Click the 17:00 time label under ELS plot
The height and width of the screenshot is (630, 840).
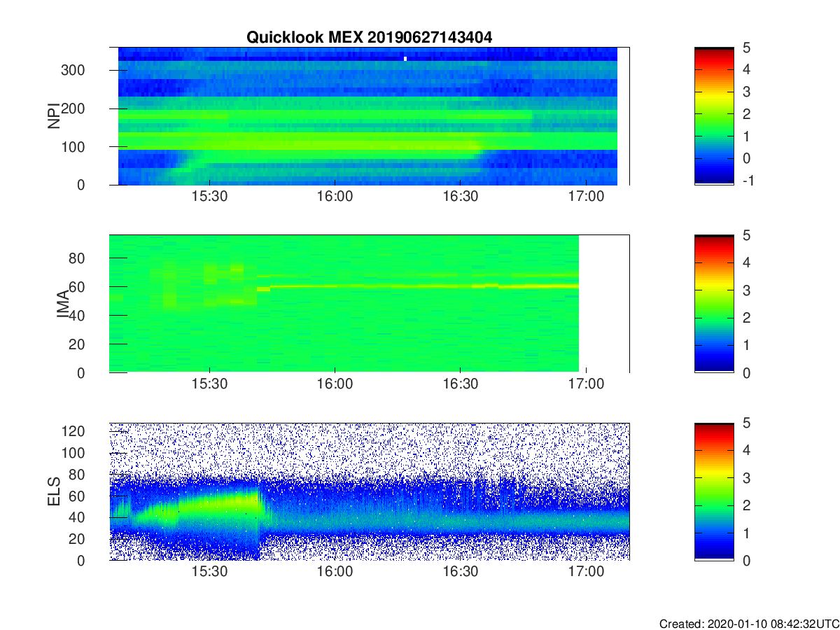(x=586, y=573)
